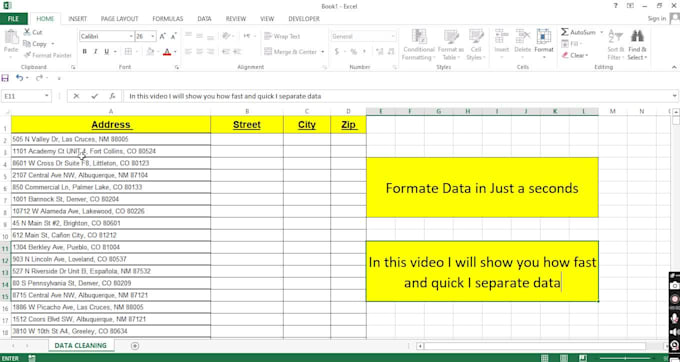Apply the Fill Color bucket

tap(150, 52)
